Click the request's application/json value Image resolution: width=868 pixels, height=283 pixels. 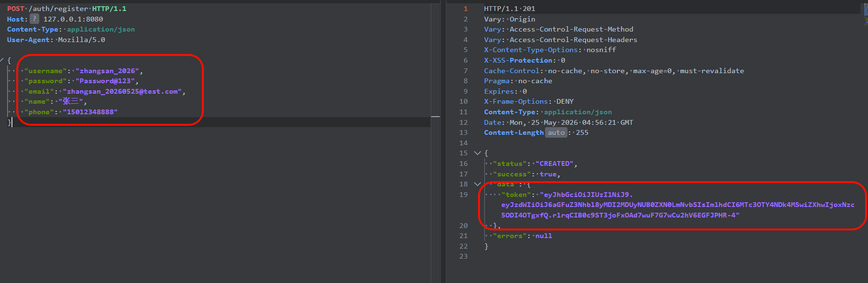pos(100,29)
